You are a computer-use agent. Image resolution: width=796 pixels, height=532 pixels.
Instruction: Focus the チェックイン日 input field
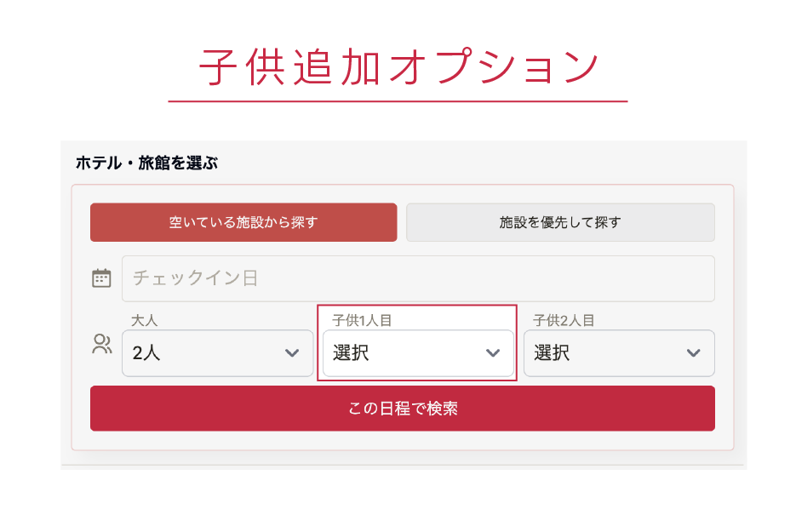click(x=418, y=278)
